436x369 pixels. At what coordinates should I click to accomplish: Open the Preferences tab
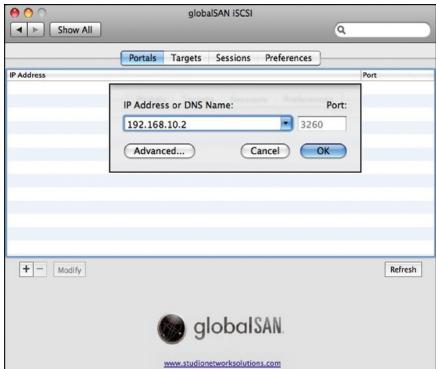(x=288, y=58)
